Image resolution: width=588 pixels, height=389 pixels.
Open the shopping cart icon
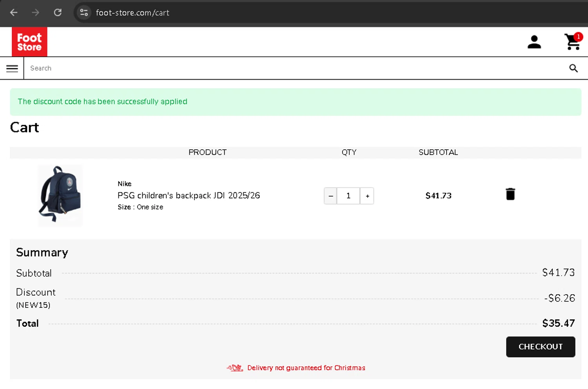572,42
